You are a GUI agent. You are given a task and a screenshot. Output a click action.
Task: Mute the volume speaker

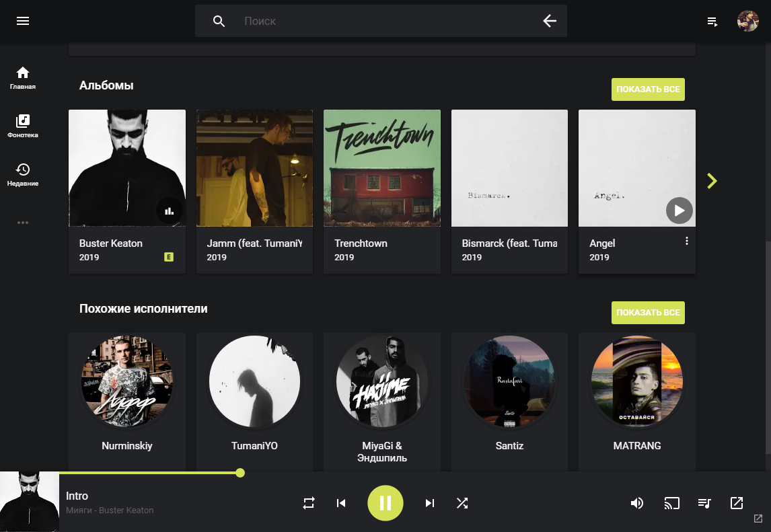[637, 503]
